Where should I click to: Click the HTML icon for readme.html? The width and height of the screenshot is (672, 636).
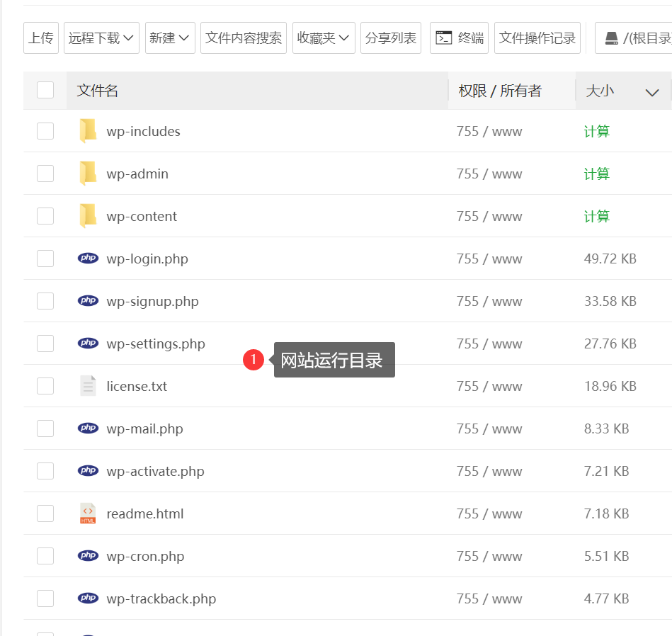(x=88, y=513)
